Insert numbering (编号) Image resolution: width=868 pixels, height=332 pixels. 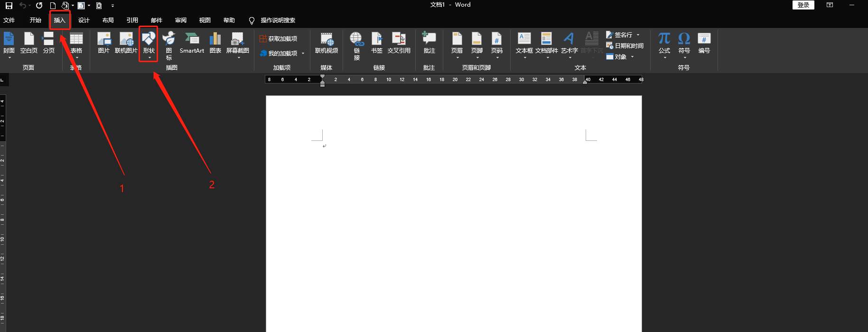pos(704,43)
